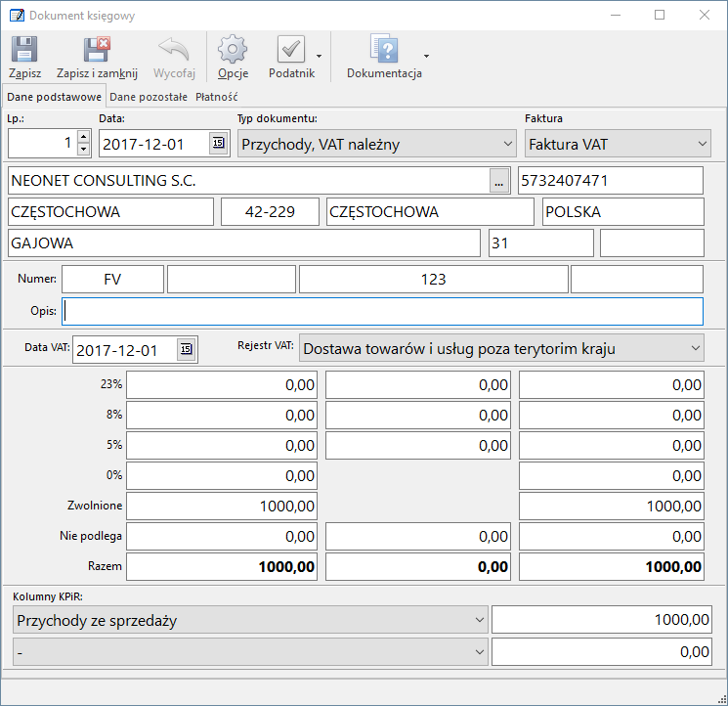This screenshot has height=706, width=728.
Task: Open the Opcje gear icon
Action: coord(233,51)
